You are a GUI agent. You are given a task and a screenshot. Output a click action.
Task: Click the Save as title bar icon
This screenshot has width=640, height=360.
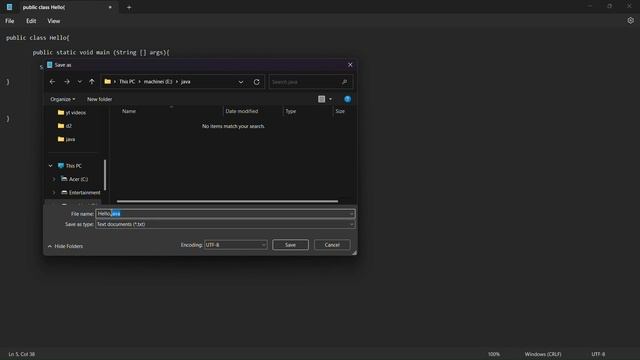tap(50, 65)
